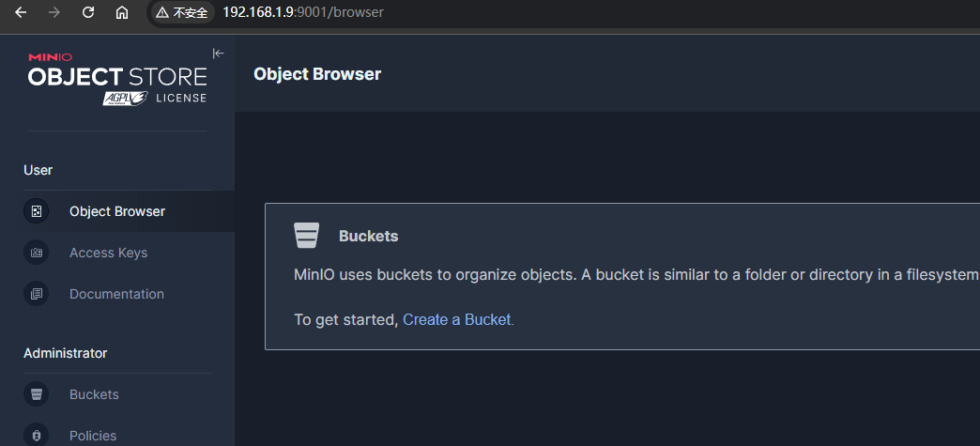Click the Object Browser sidebar icon

[36, 211]
